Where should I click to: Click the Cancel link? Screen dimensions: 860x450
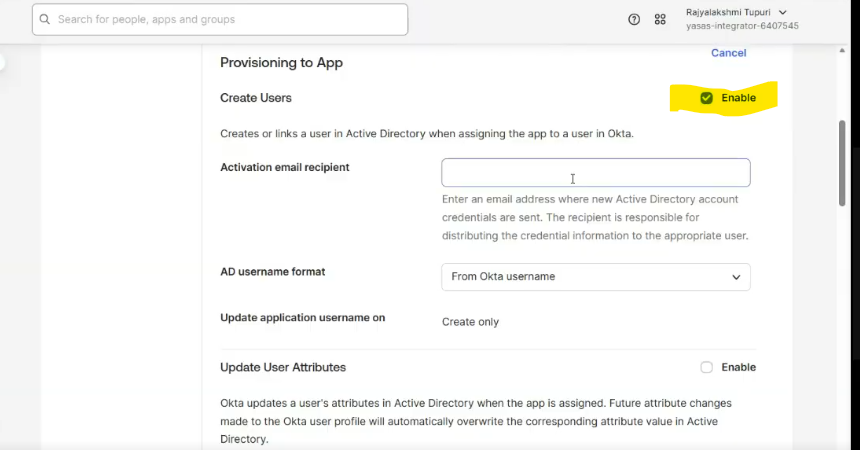728,53
